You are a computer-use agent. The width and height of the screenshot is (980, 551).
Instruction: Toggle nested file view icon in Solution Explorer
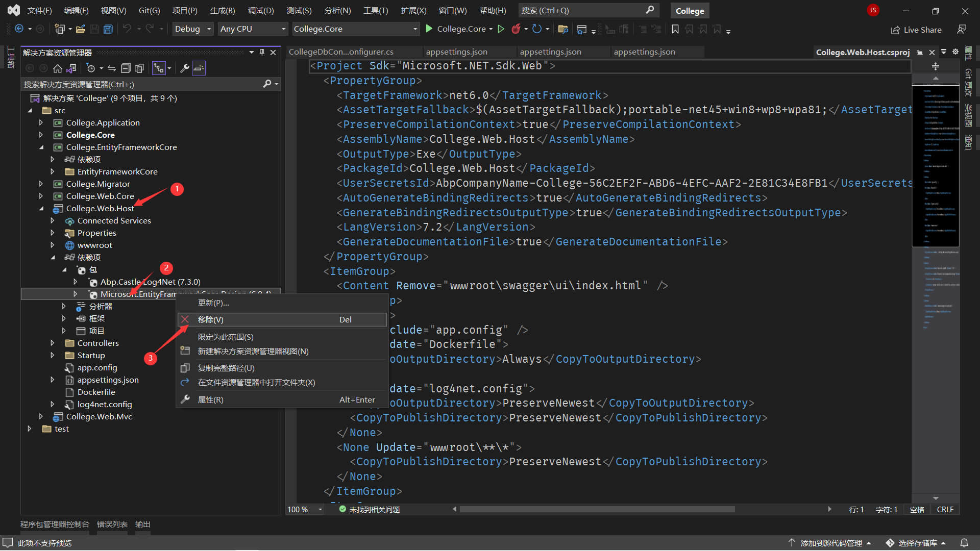tap(159, 68)
